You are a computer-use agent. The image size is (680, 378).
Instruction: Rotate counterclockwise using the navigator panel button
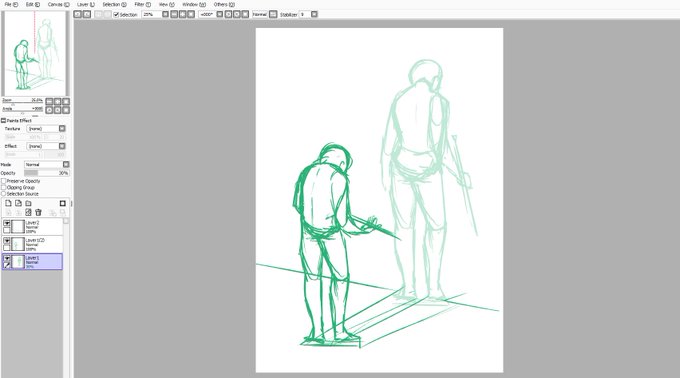49,110
